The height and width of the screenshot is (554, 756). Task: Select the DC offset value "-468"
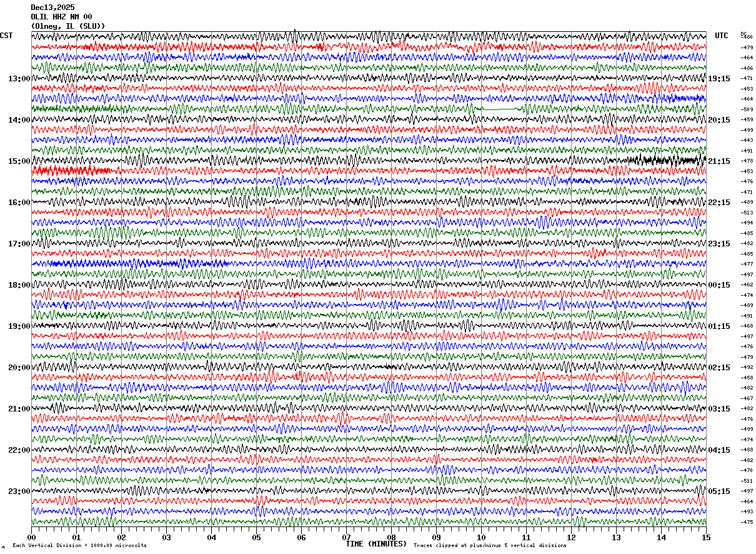747,326
